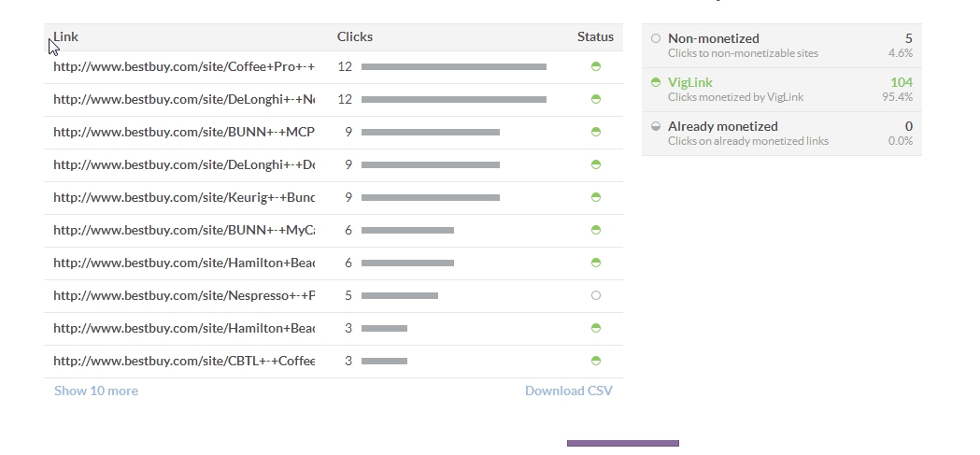The image size is (980, 455).
Task: Click the Coffee+Pro row status icon
Action: click(596, 66)
